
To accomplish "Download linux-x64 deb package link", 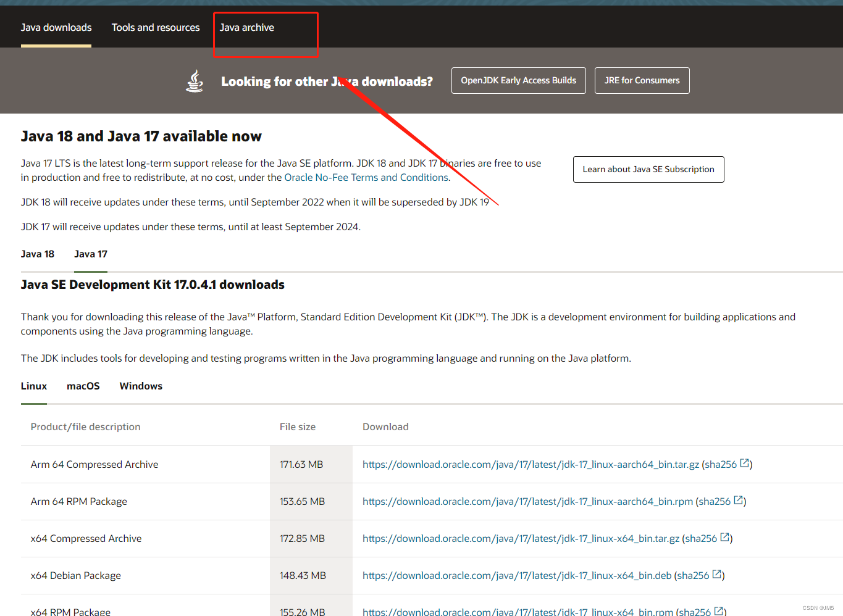I will click(517, 576).
